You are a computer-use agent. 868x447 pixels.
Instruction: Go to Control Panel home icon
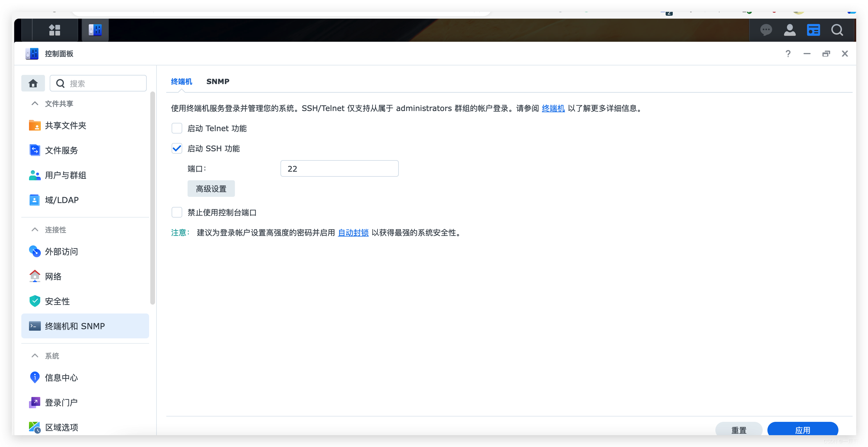[x=33, y=83]
